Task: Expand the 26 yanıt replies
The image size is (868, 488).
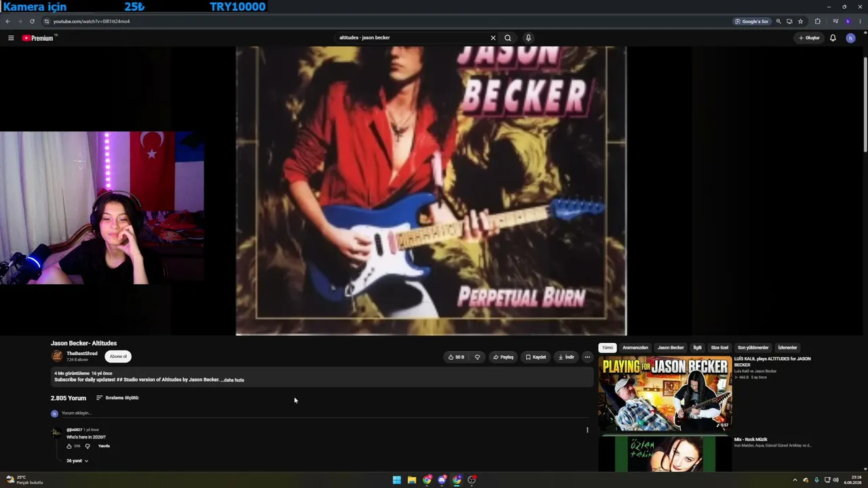Action: coord(77,461)
